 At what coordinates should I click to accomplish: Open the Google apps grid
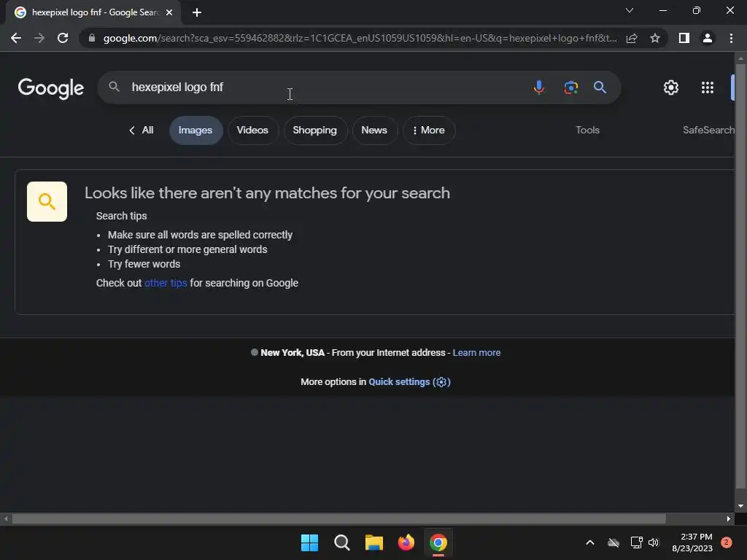tap(708, 87)
